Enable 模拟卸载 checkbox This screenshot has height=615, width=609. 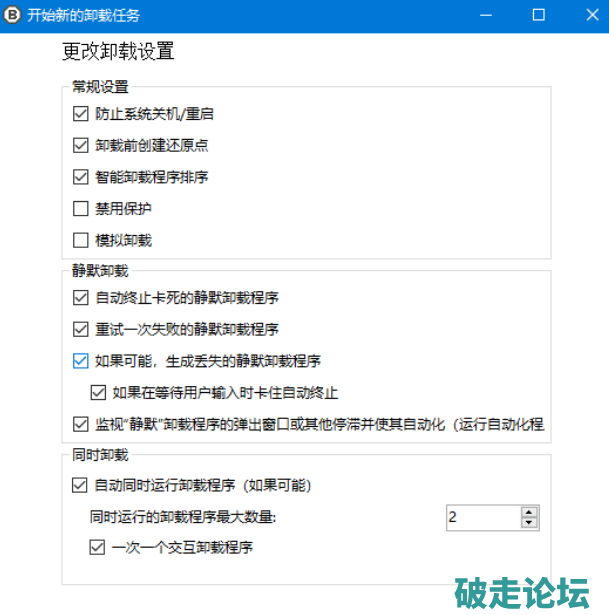(x=81, y=240)
